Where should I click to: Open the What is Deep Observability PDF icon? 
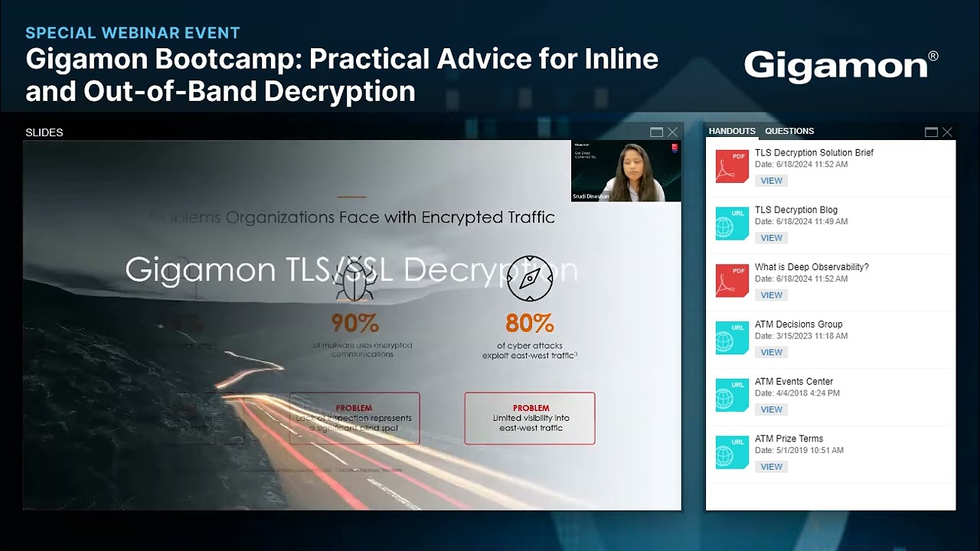732,281
